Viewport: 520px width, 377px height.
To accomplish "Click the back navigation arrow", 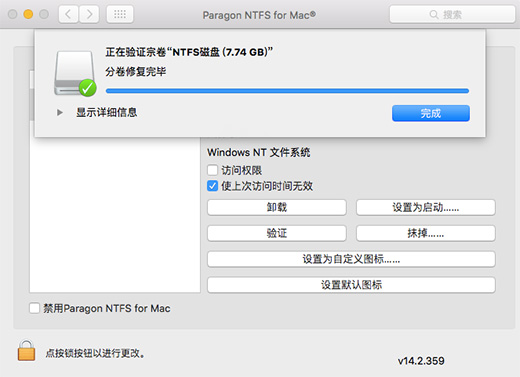I will pos(69,14).
